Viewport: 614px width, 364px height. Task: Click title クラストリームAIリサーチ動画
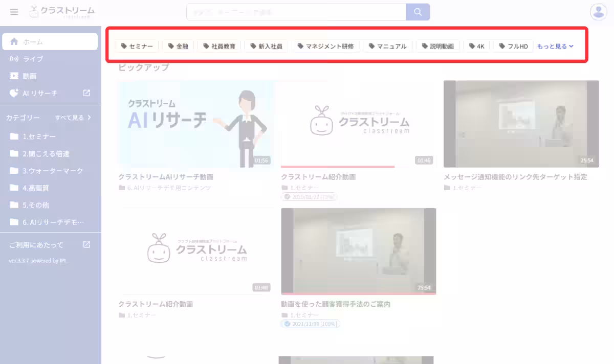coord(166,177)
